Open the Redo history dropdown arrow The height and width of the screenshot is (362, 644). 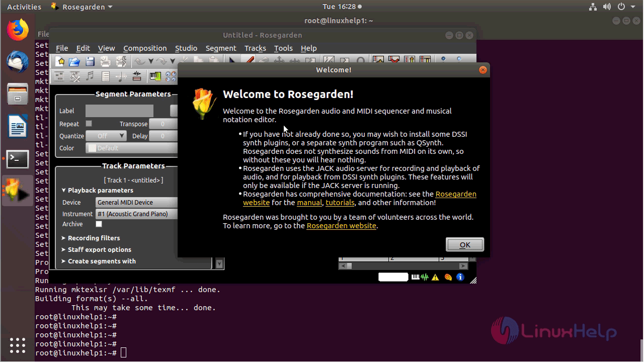click(x=172, y=61)
